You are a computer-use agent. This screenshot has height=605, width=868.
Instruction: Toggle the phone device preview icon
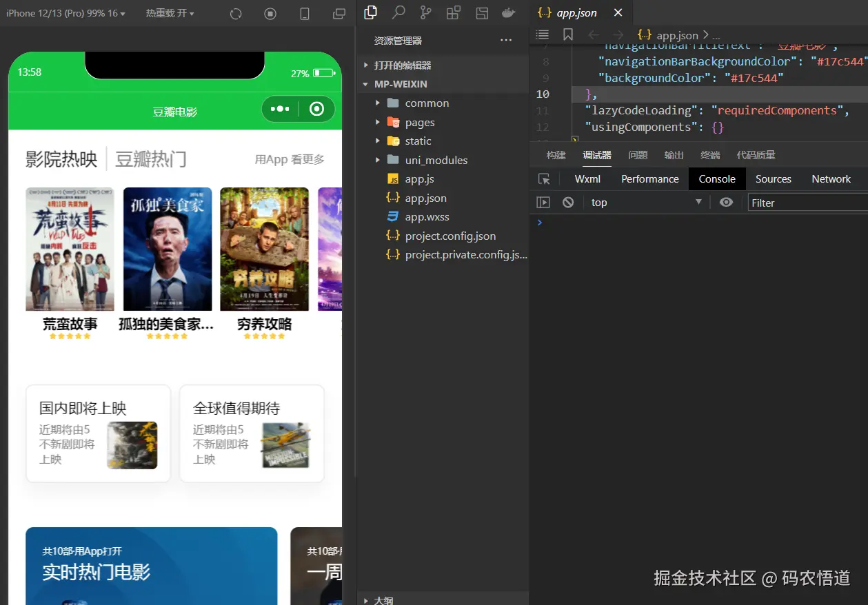(x=305, y=13)
